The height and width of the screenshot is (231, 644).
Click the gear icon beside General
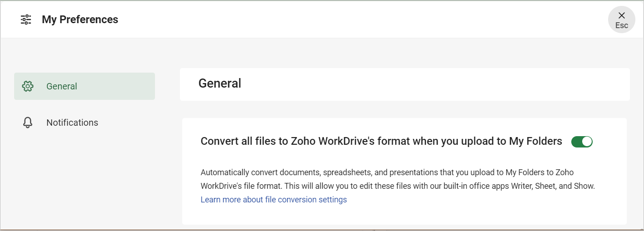click(28, 86)
